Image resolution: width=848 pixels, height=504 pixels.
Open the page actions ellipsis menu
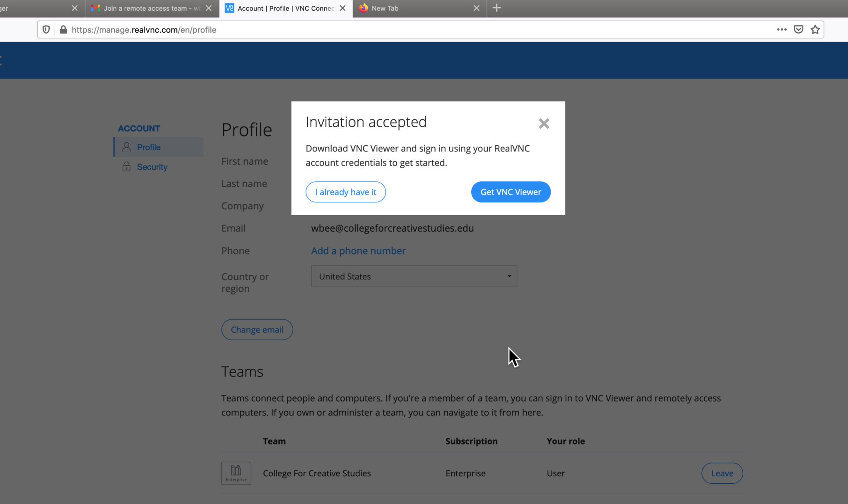tap(781, 29)
